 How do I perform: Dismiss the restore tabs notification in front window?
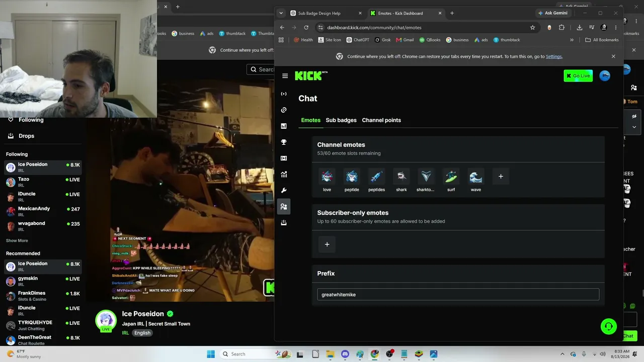click(x=613, y=56)
